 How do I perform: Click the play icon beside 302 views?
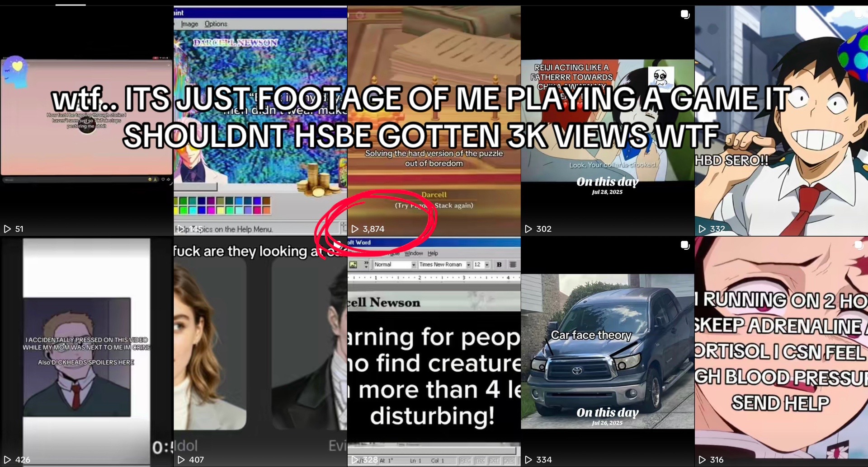528,229
